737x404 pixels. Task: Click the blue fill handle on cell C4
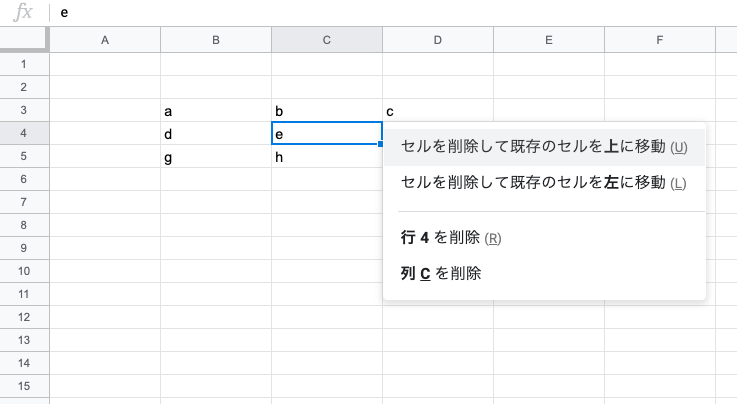click(x=380, y=144)
